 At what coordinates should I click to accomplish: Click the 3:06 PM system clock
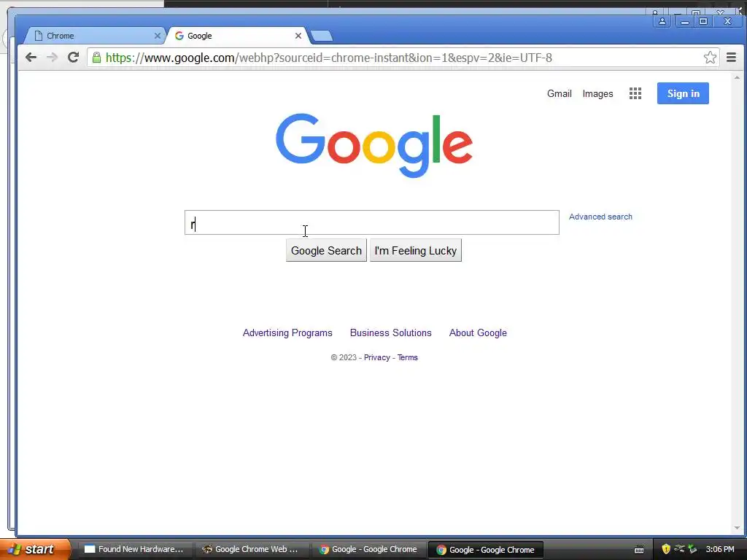[x=720, y=549]
